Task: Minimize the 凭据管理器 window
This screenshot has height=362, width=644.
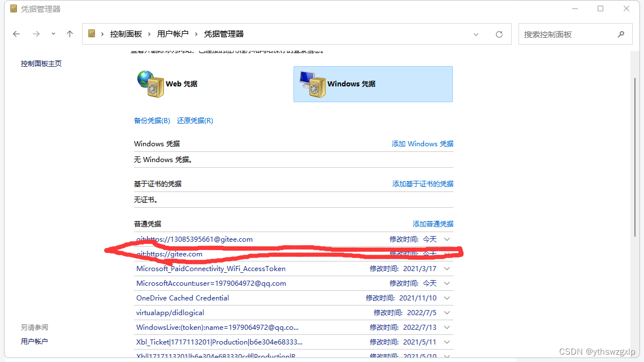Action: (575, 8)
